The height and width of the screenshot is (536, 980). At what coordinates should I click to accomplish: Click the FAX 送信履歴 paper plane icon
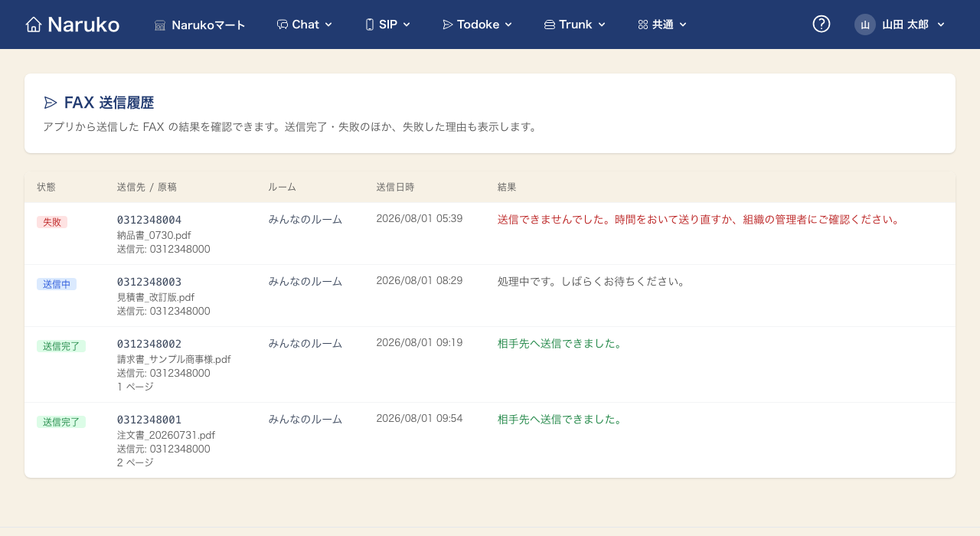(x=51, y=103)
